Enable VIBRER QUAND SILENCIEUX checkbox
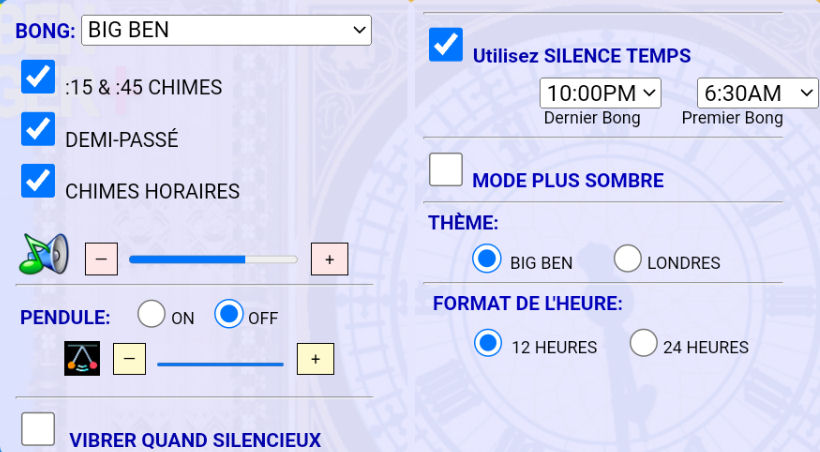 (39, 429)
